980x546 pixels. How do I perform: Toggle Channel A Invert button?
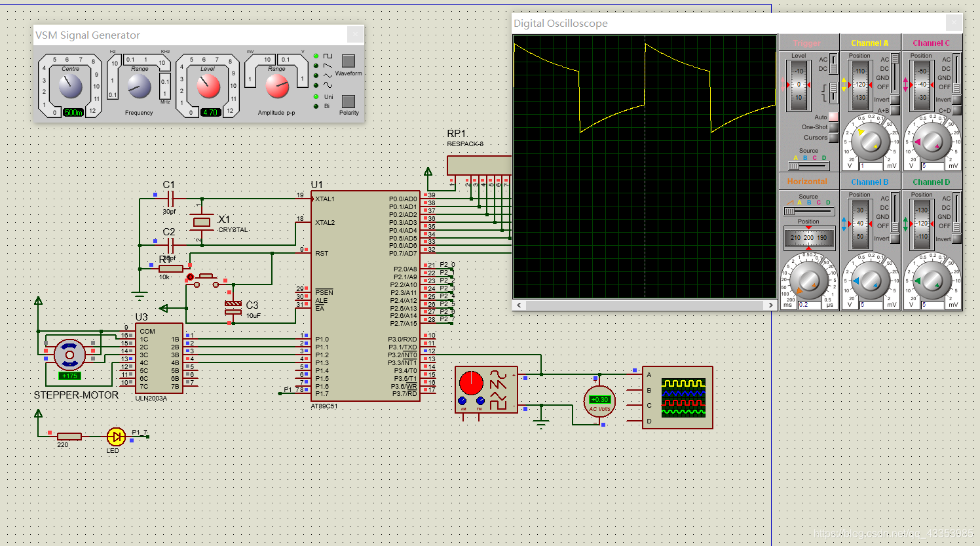click(895, 100)
